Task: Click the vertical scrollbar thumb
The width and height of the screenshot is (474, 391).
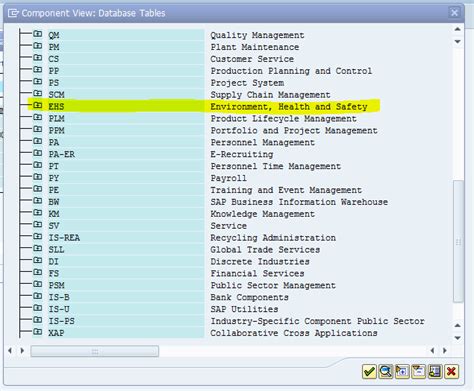Action: pyautogui.click(x=459, y=242)
